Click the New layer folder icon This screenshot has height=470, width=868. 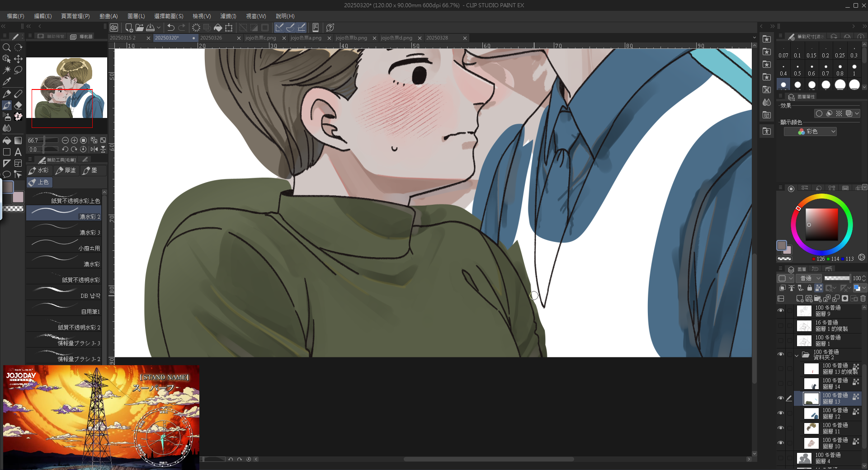(818, 298)
